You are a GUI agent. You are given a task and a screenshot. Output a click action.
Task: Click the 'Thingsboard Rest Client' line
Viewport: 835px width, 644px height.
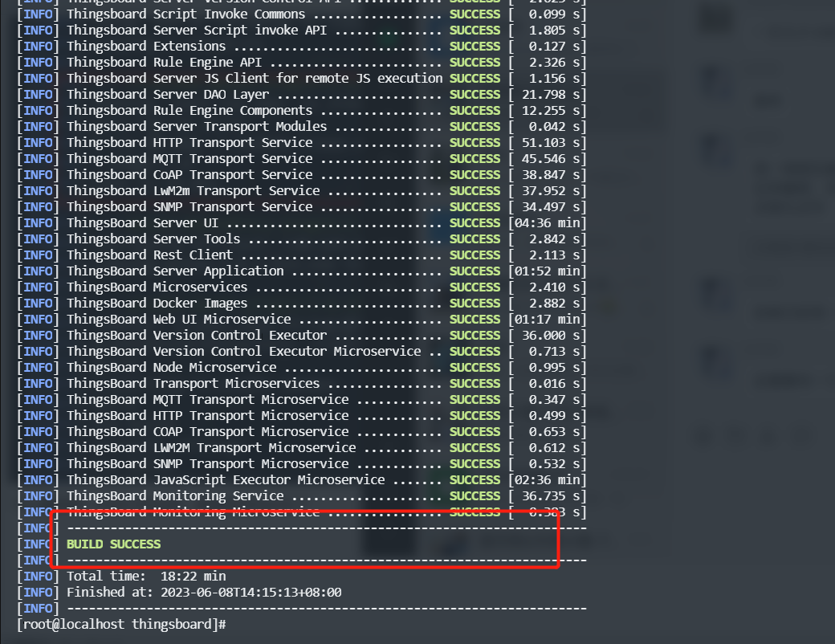point(301,255)
